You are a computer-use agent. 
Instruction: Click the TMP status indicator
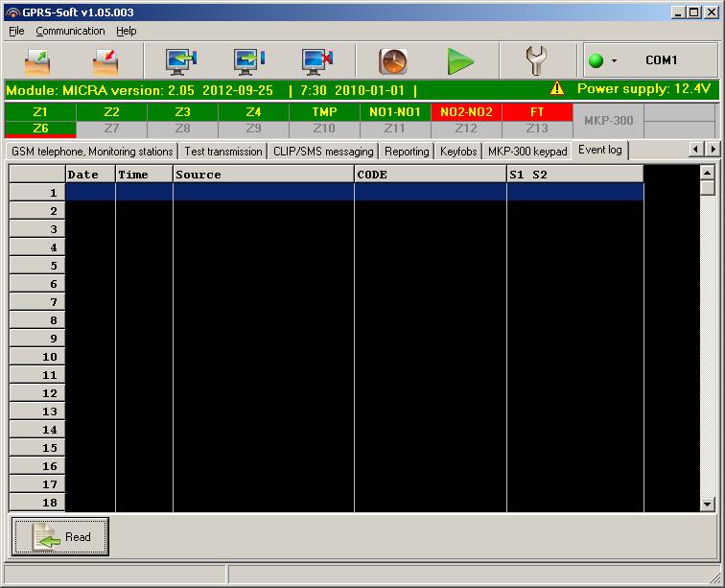(x=324, y=112)
